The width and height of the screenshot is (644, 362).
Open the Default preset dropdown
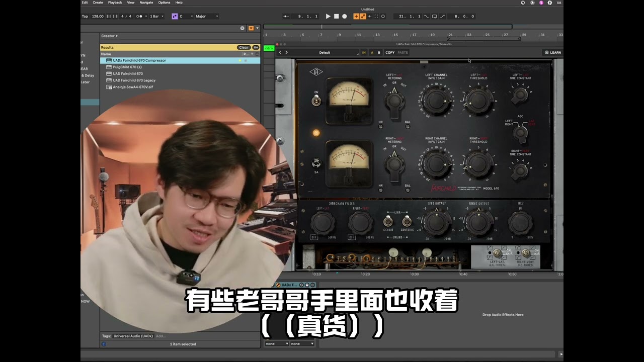[x=325, y=52]
